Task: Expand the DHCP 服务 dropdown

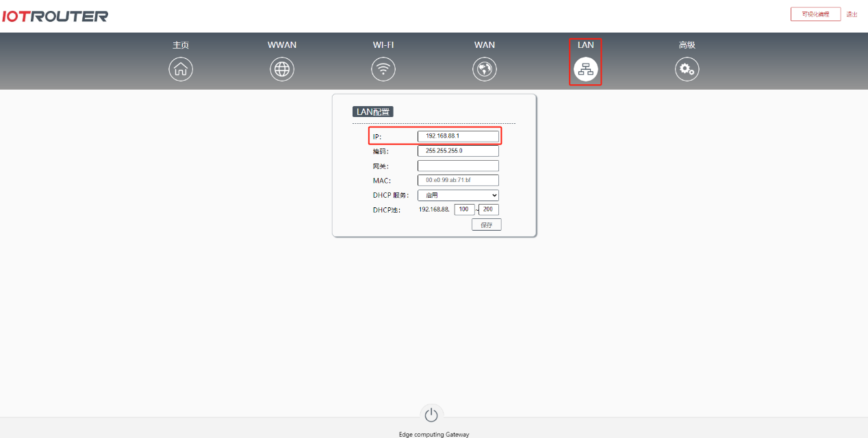Action: point(458,196)
